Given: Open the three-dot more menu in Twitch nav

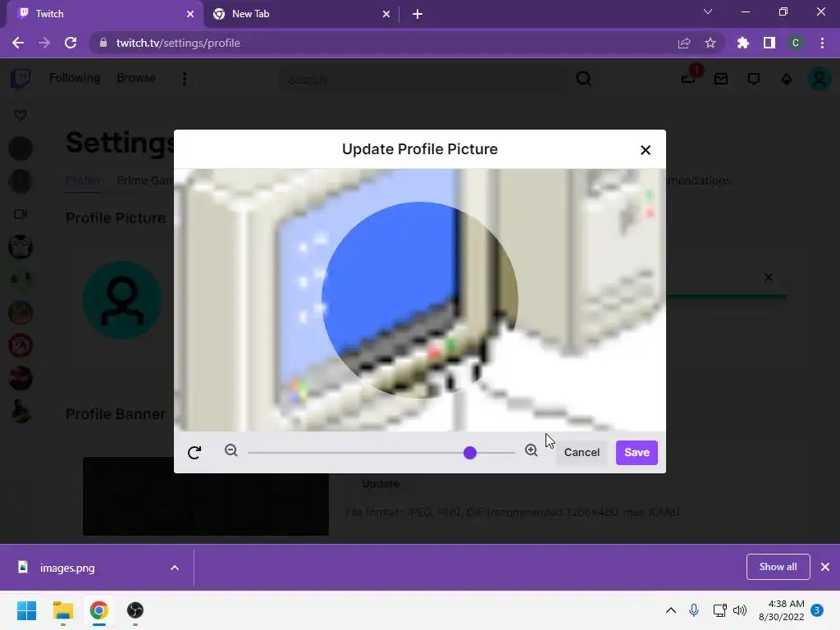Looking at the screenshot, I should click(x=185, y=79).
